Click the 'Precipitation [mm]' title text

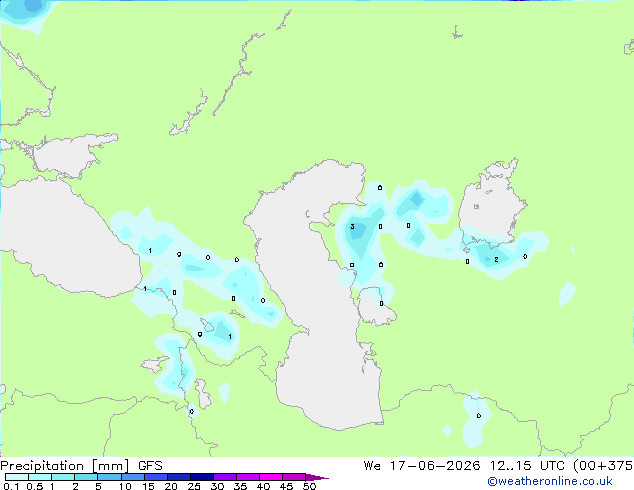[x=65, y=466]
